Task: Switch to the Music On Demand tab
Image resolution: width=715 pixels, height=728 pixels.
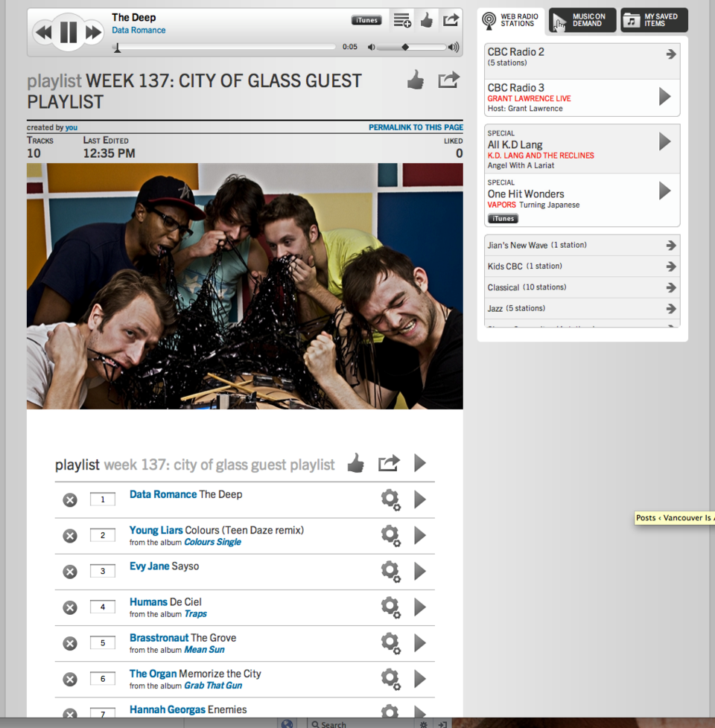Action: point(582,20)
